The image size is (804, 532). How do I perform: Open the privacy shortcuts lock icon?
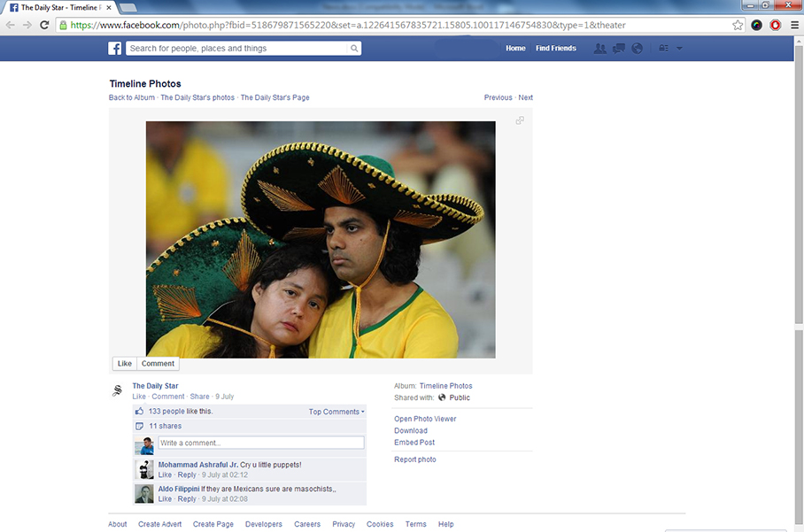click(x=663, y=48)
